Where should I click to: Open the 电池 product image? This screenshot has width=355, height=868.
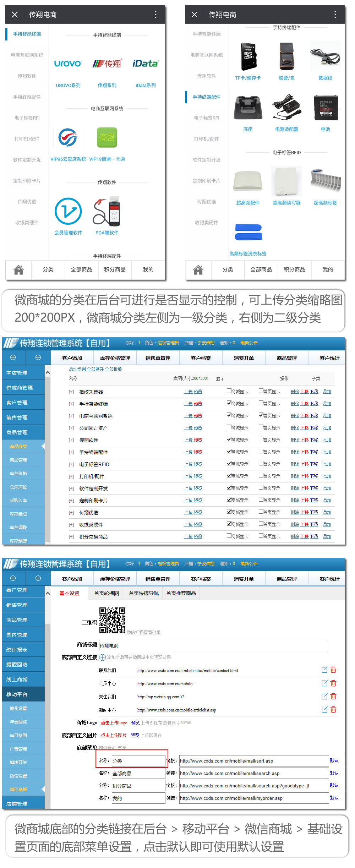[325, 108]
